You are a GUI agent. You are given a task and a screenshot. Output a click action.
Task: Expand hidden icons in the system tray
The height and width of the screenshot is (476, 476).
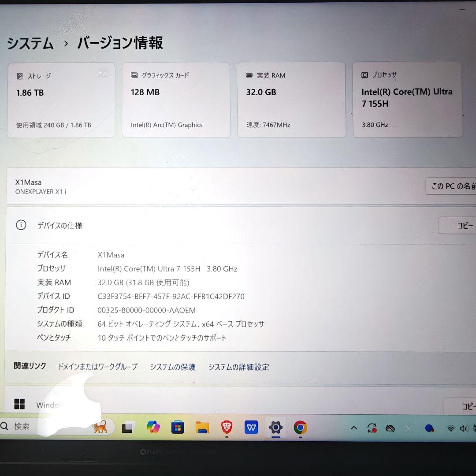pyautogui.click(x=354, y=428)
